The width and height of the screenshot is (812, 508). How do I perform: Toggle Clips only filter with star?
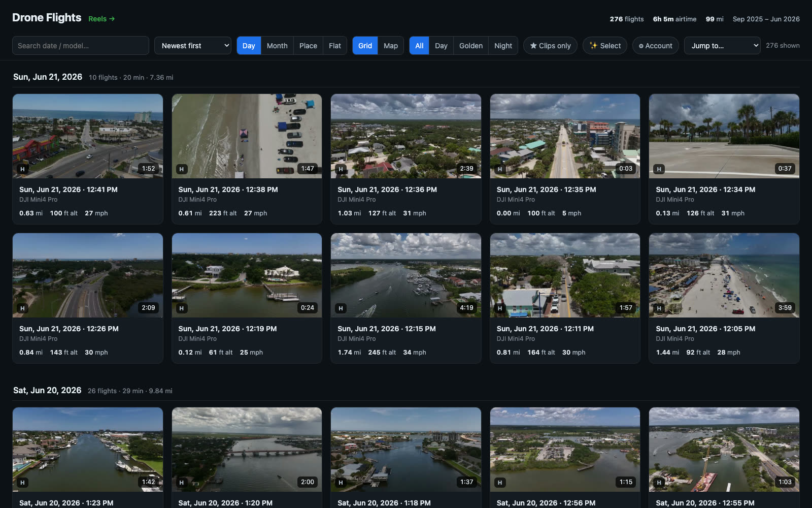click(550, 46)
